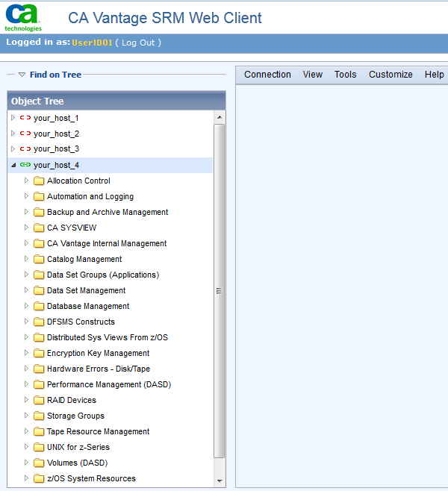Expand the Encryption Key Management folder
Image resolution: width=448 pixels, height=491 pixels.
(x=26, y=353)
